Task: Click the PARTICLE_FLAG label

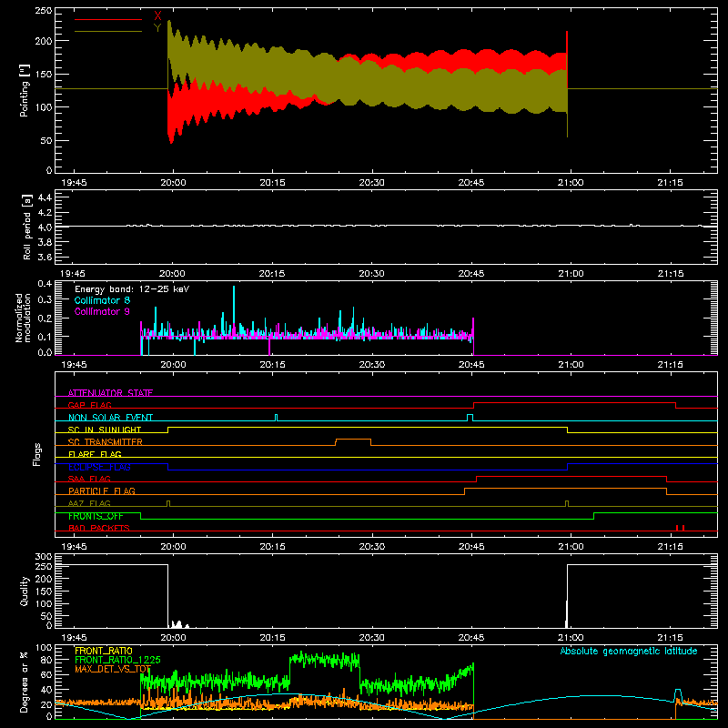Action: point(102,490)
